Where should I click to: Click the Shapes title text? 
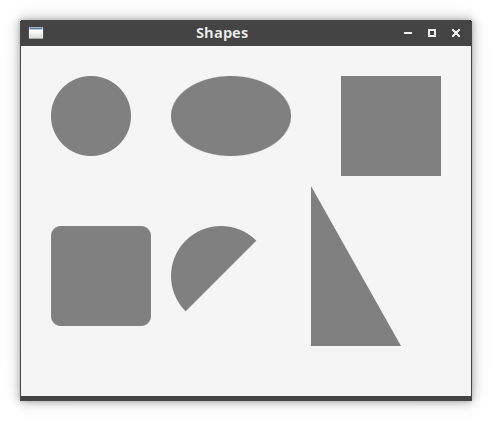[x=222, y=33]
